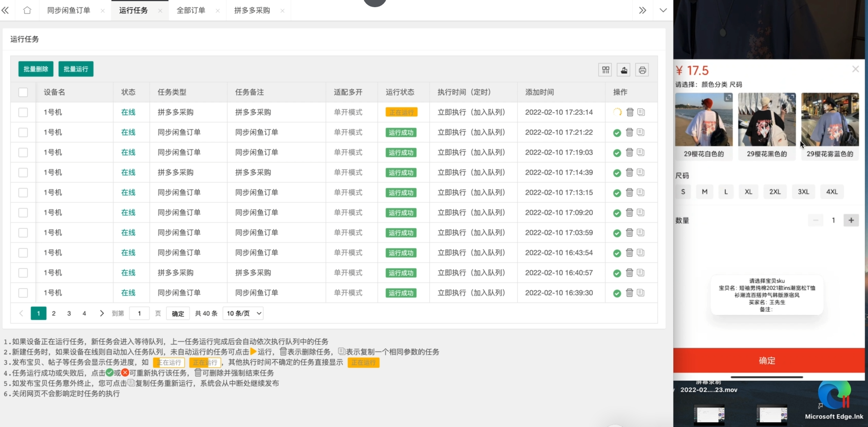Close the 运行任务 tab
Screen dimensions: 868x427
click(x=160, y=11)
